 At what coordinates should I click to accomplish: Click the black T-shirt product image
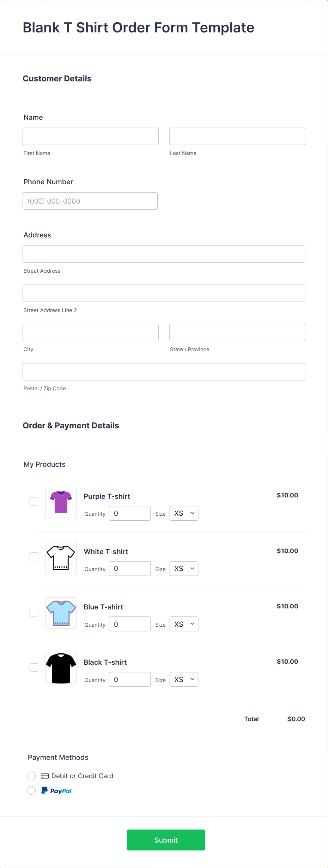point(61,668)
